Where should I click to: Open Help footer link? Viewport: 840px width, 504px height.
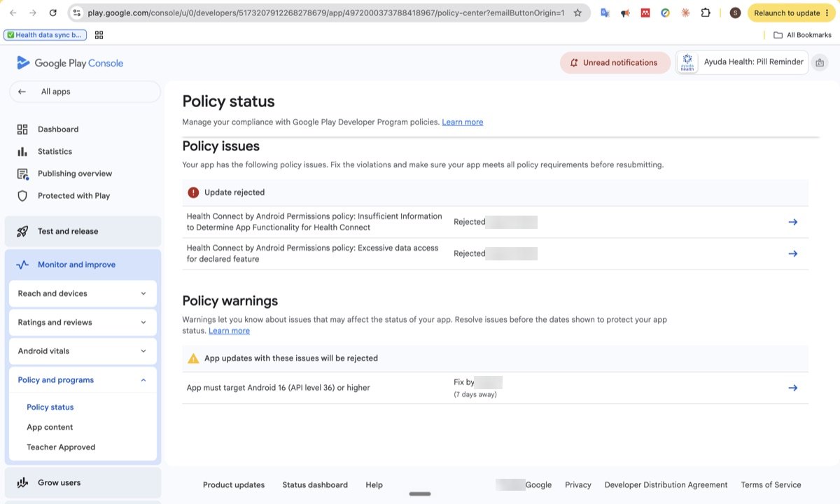[x=374, y=484]
